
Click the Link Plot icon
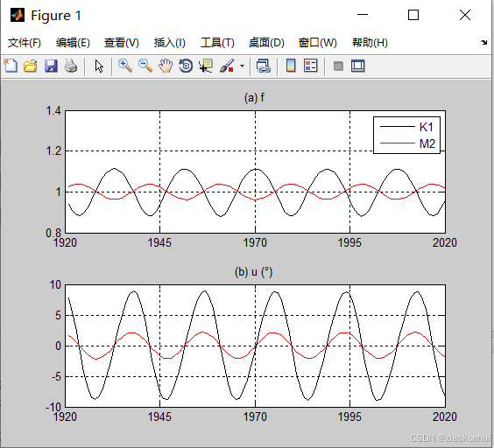coord(264,66)
